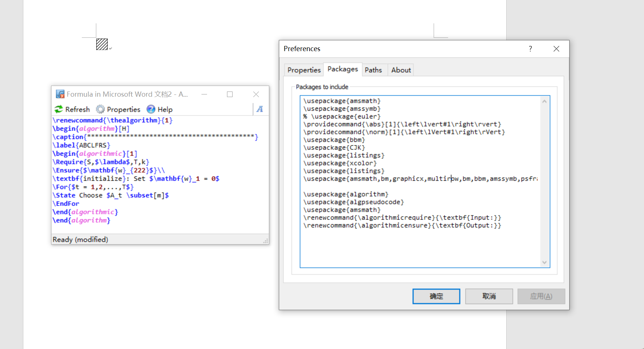Click the \providecommand{\abs} line
This screenshot has width=644, height=349.
tap(402, 124)
